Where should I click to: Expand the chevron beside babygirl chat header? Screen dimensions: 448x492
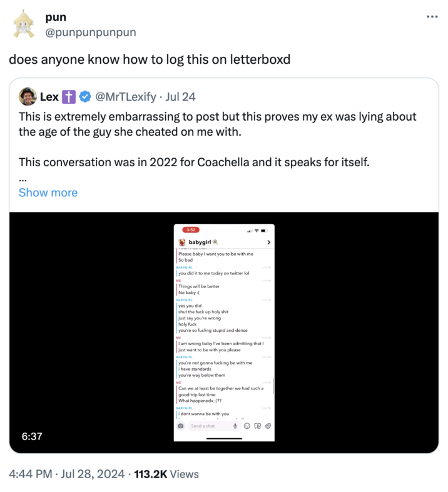268,242
